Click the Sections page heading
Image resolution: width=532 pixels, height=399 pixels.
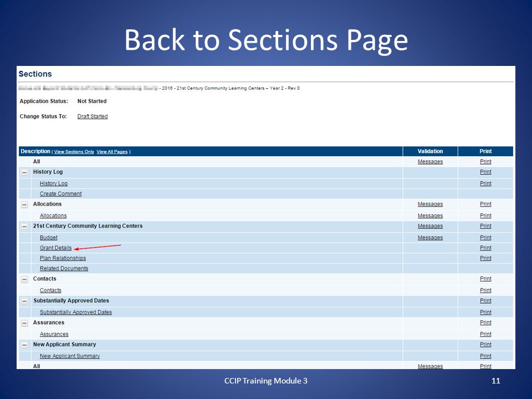coord(35,74)
